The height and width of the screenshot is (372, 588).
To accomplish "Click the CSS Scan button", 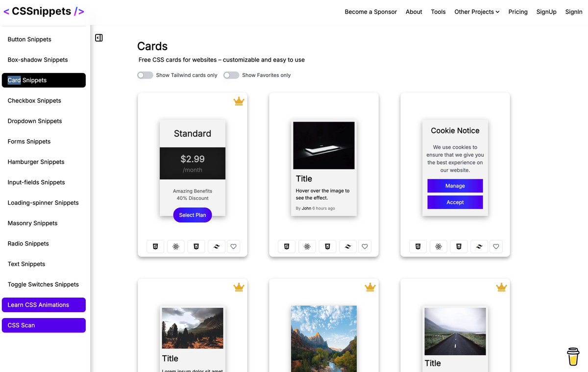I will pos(44,325).
